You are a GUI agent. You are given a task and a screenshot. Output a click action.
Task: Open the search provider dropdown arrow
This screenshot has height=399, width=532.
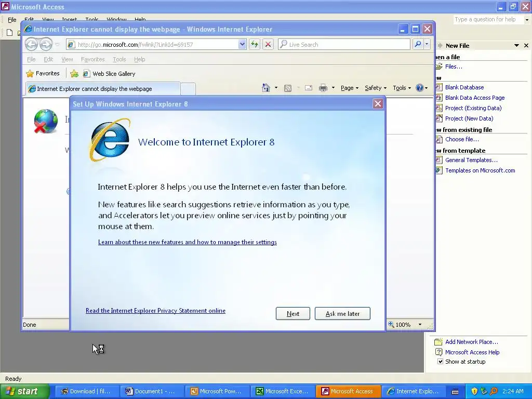[427, 44]
